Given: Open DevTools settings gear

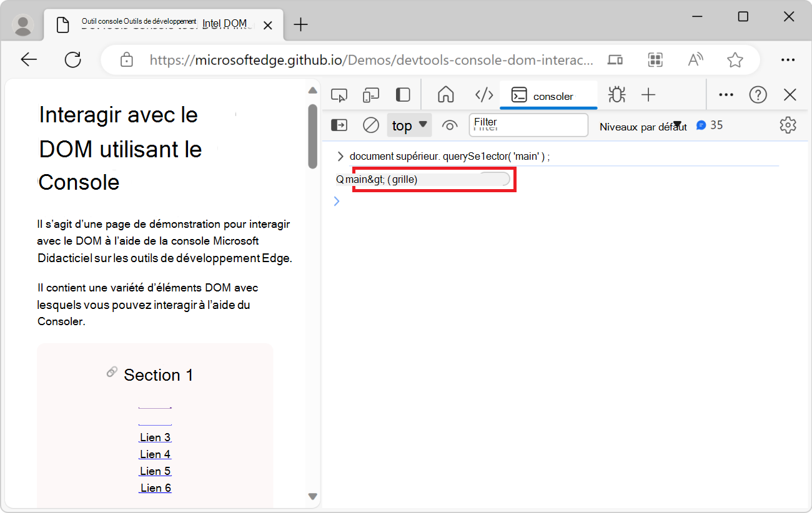Looking at the screenshot, I should coord(788,125).
